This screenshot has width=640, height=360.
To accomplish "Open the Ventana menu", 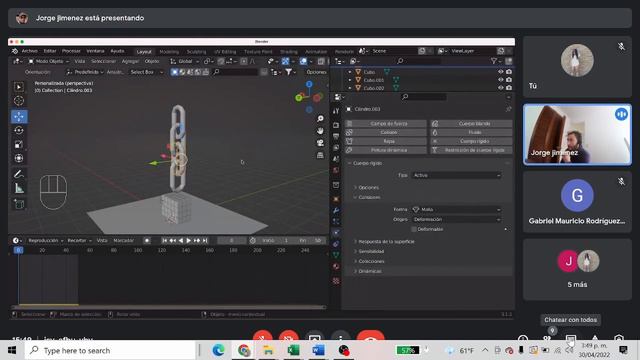I will click(95, 51).
